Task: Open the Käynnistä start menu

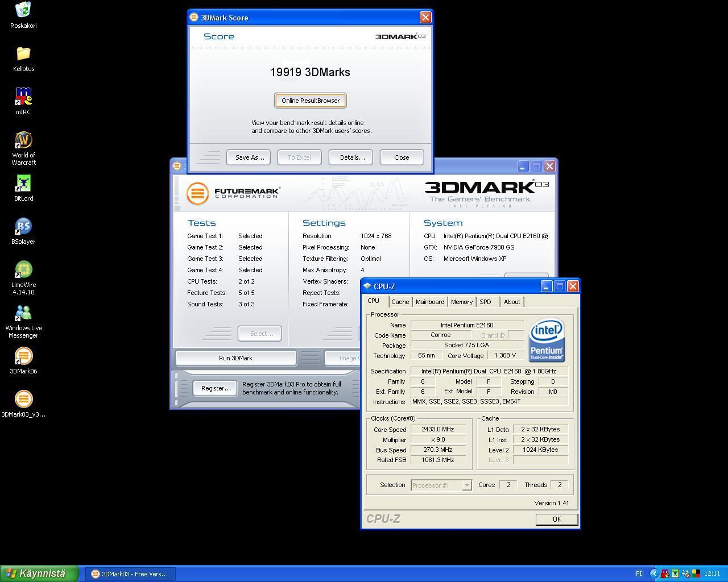Action: [39, 573]
